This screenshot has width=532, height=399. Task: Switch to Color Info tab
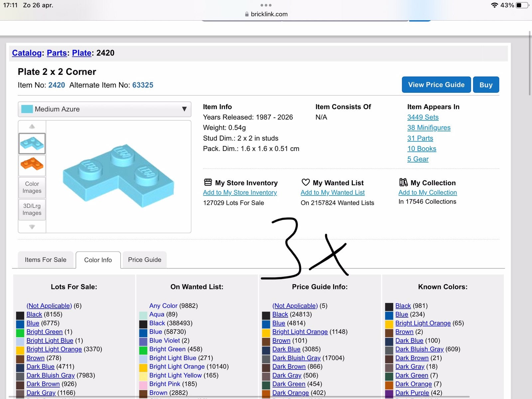(98, 260)
